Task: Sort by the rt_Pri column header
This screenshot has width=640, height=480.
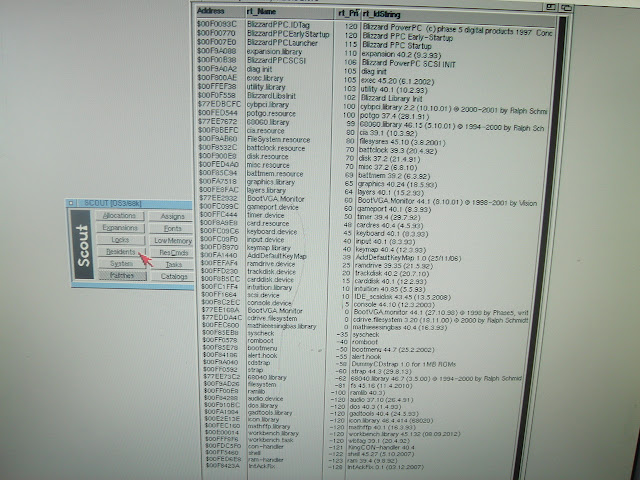Action: click(x=348, y=13)
